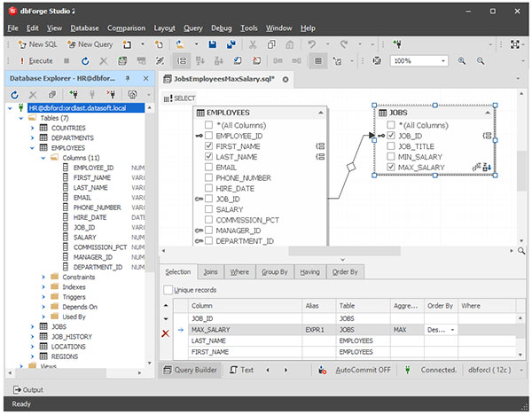Click the New SQL toolbar button
The width and height of the screenshot is (532, 415).
click(37, 44)
